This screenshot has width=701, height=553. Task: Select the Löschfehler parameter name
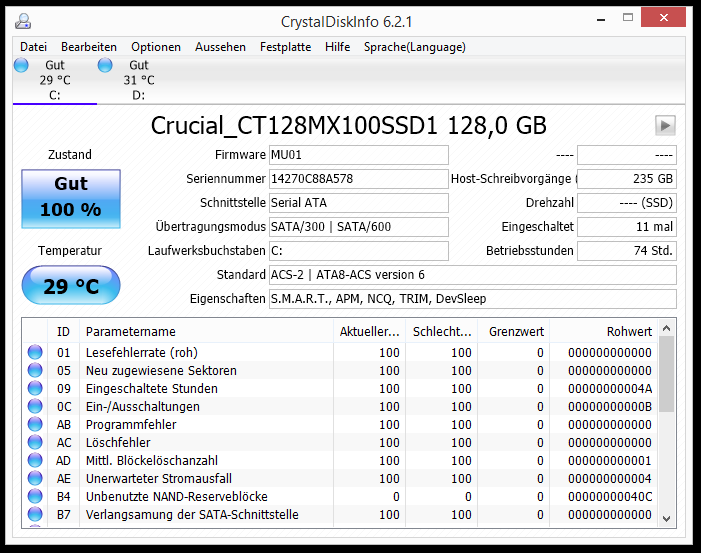[118, 442]
